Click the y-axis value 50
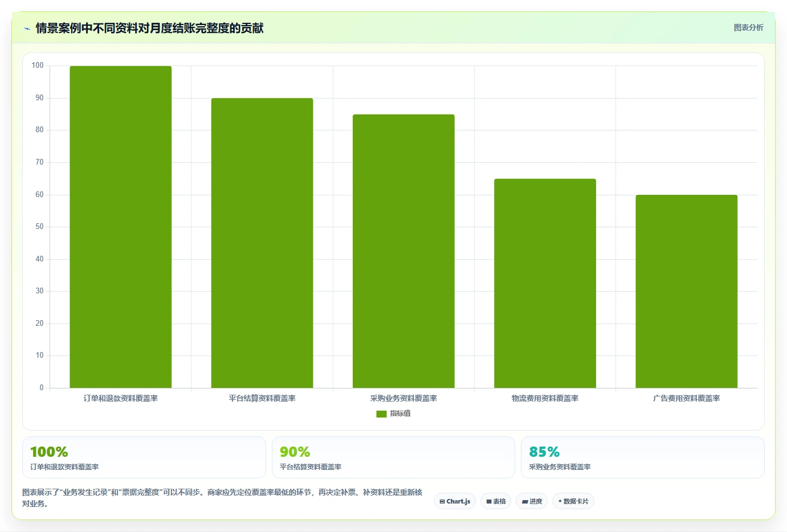This screenshot has width=787, height=532. tap(39, 227)
